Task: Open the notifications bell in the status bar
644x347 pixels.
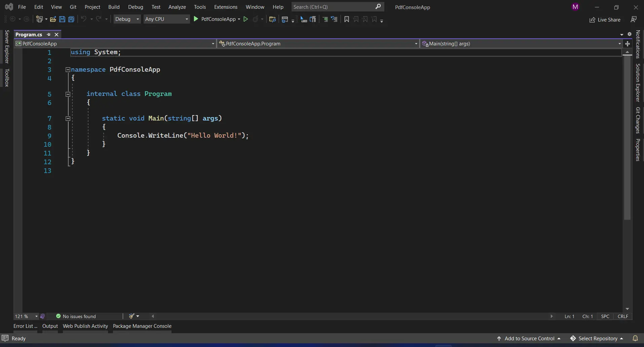Action: pyautogui.click(x=635, y=338)
